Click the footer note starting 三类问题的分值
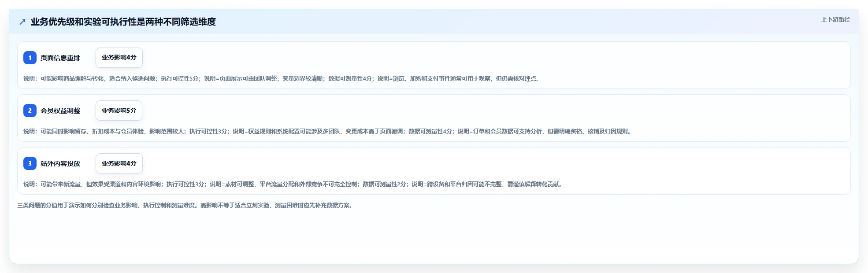This screenshot has height=273, width=868. (186, 205)
